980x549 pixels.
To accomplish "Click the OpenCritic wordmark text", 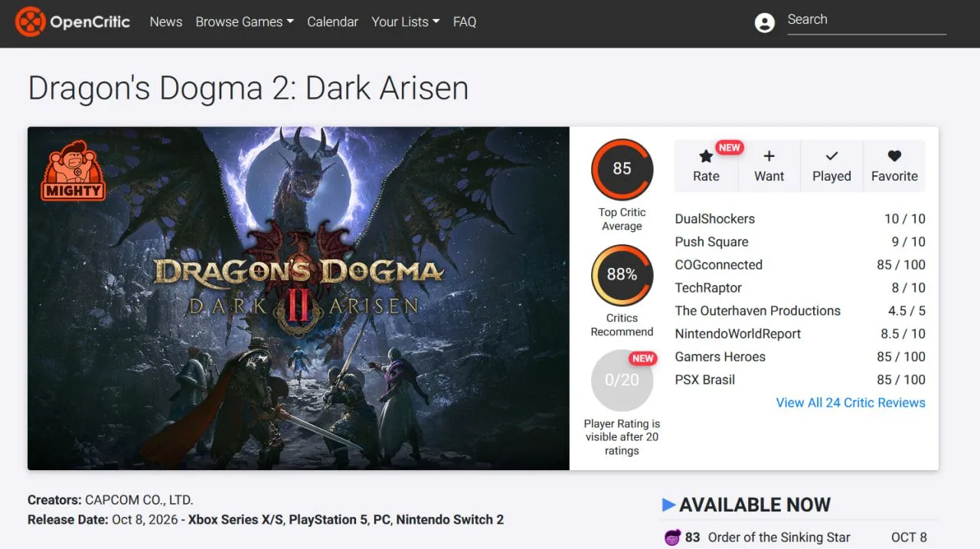I will 90,22.
